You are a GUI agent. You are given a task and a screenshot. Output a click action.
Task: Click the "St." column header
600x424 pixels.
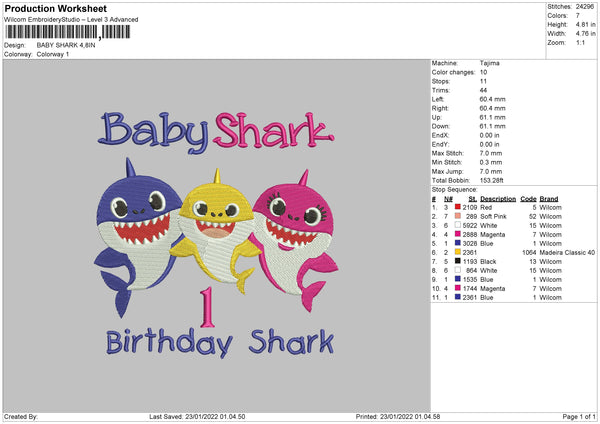[473, 199]
